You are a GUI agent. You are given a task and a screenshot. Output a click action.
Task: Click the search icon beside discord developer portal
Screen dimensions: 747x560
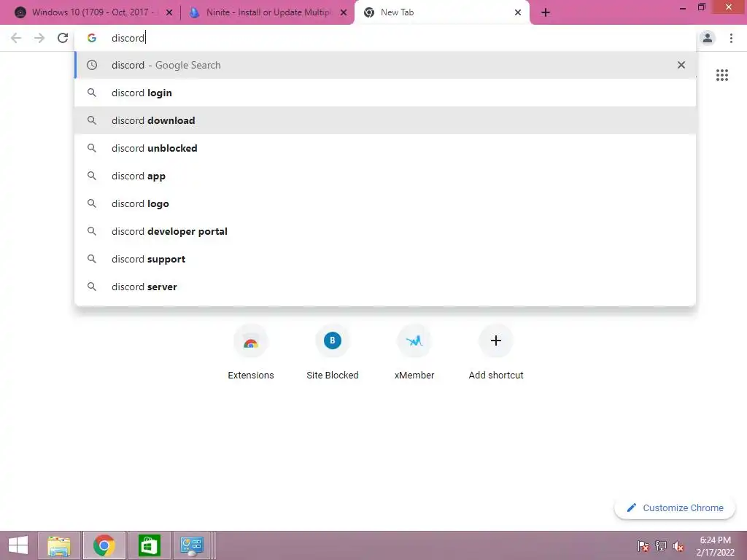click(92, 231)
